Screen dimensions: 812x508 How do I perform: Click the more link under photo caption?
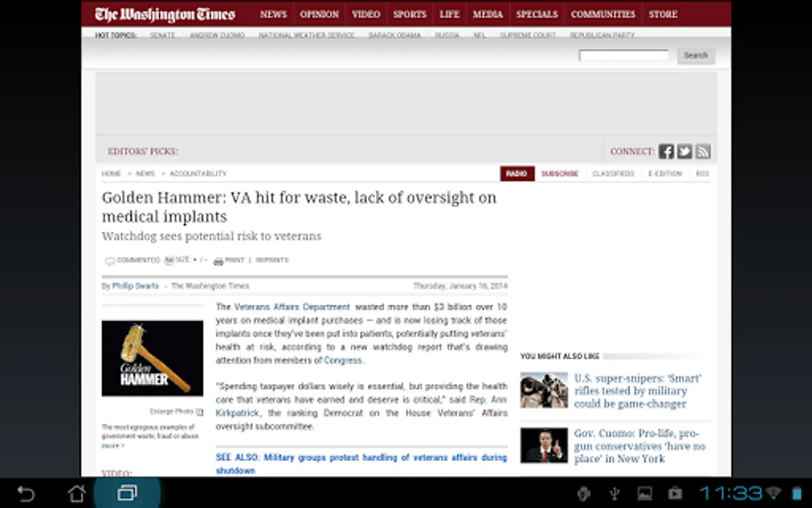click(113, 445)
